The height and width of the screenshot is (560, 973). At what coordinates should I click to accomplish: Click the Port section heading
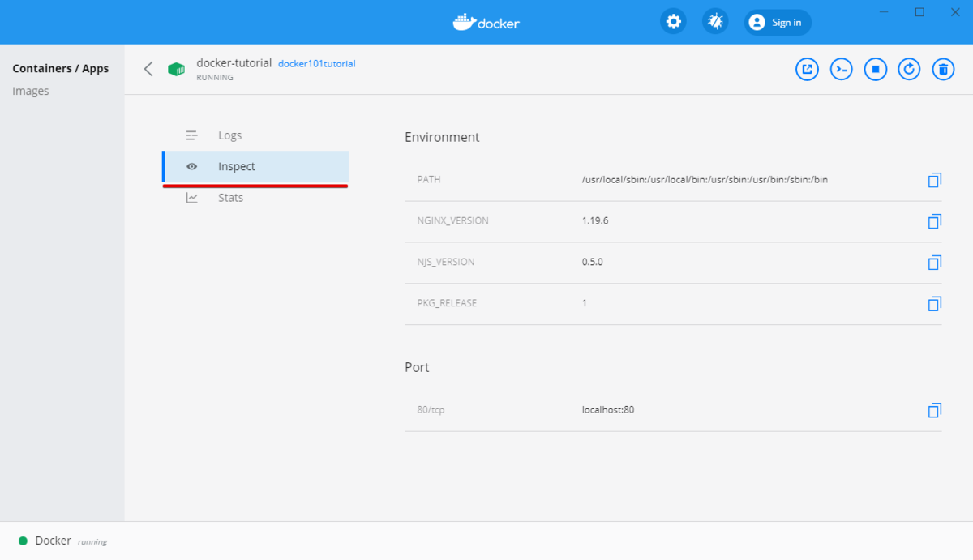(417, 367)
